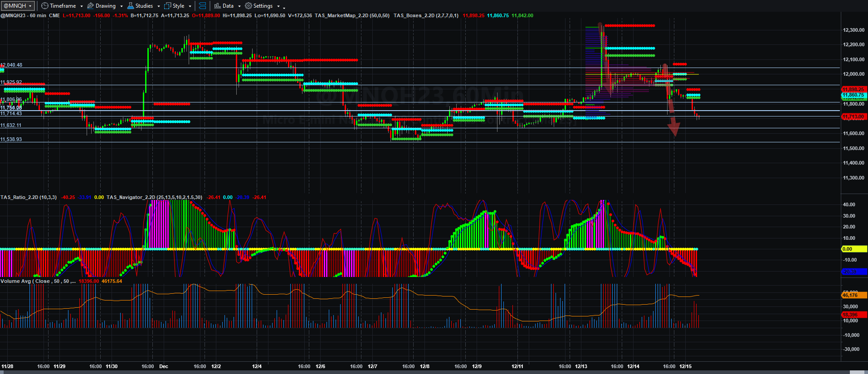Image resolution: width=868 pixels, height=374 pixels.
Task: Click the Studies flask icon
Action: pos(131,6)
